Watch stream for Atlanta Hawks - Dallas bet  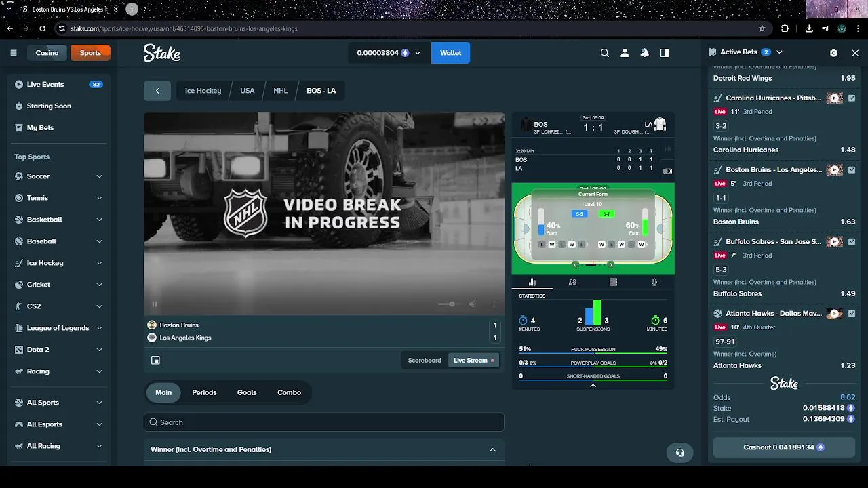(835, 314)
